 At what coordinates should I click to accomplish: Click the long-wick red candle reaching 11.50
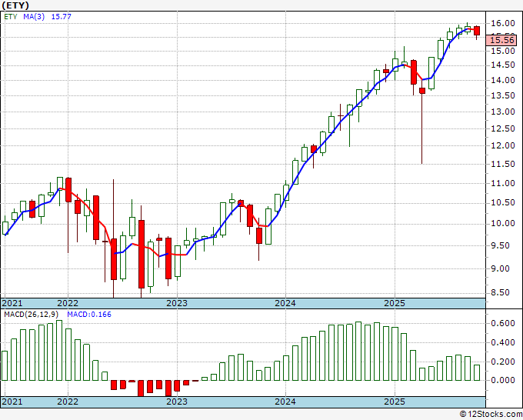pos(422,91)
